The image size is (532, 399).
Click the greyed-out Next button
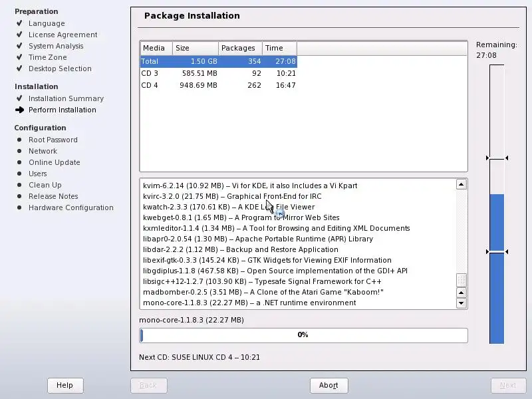point(508,385)
